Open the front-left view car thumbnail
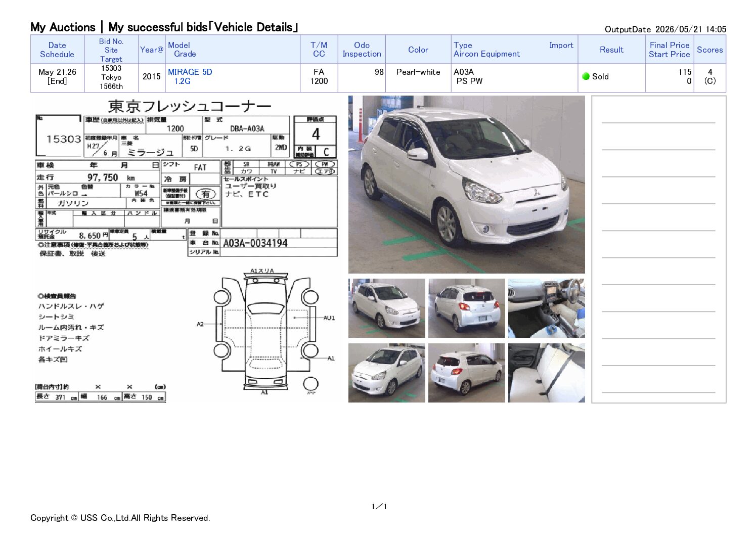756x535 pixels. [386, 308]
